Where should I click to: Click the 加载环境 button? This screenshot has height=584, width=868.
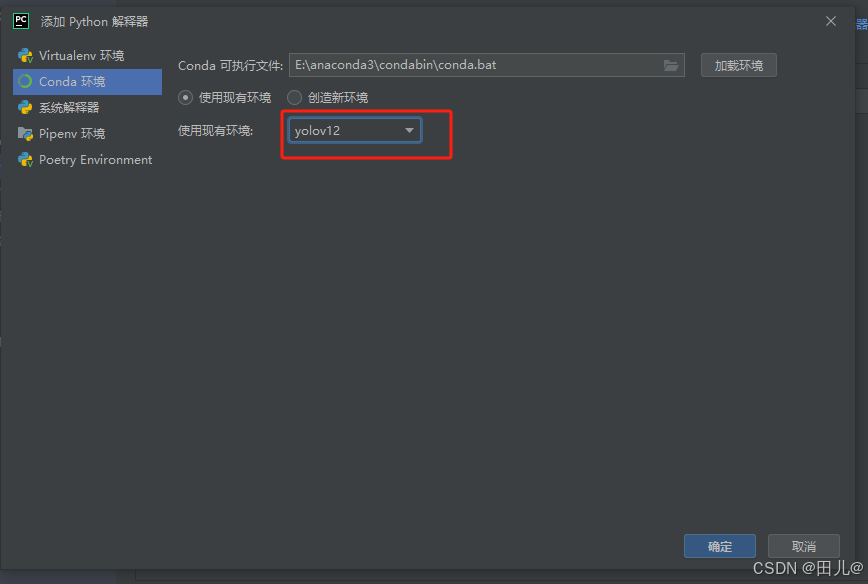[738, 64]
